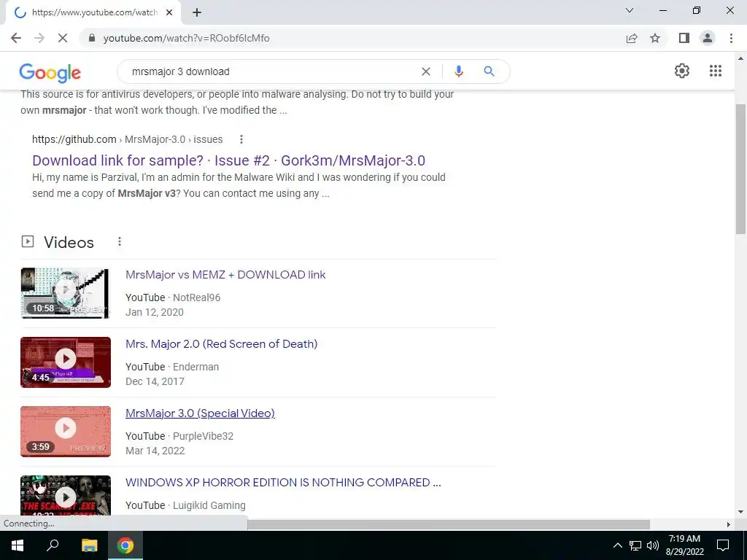The height and width of the screenshot is (560, 747).
Task: Open Windows taskbar search
Action: [53, 545]
